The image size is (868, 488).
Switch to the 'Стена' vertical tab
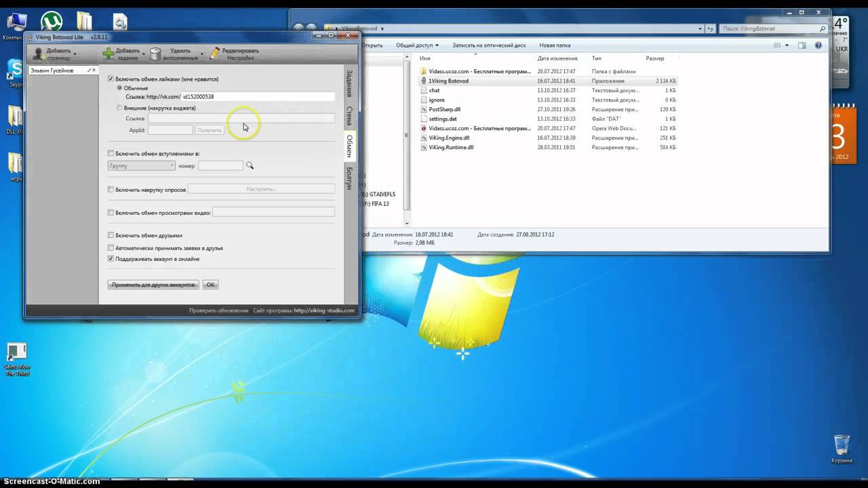click(x=350, y=115)
